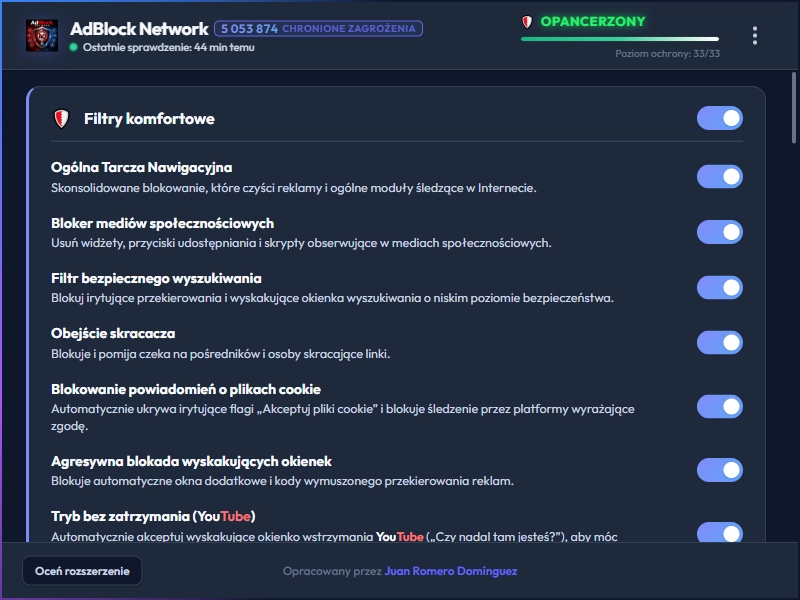800x600 pixels.
Task: Click the Filtry komfortowe heading
Action: [x=149, y=119]
